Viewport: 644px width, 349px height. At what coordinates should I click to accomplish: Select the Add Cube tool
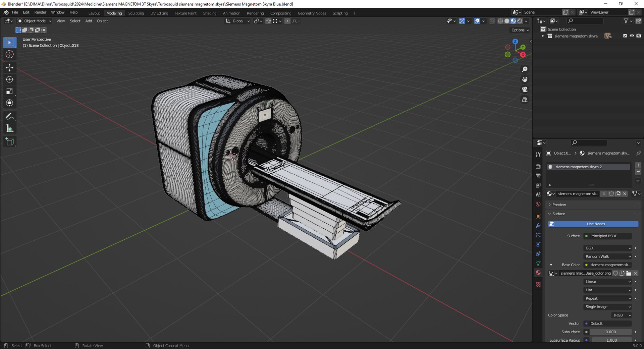[x=9, y=142]
